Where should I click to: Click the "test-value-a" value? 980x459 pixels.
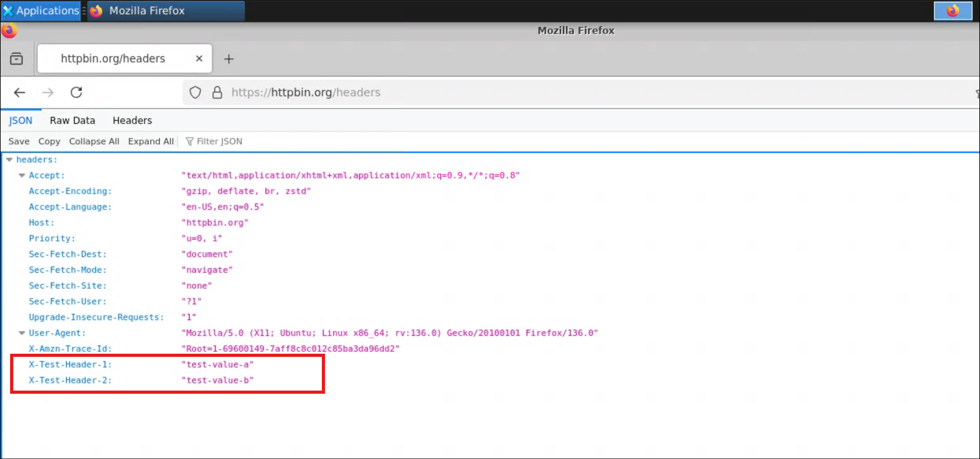point(217,365)
